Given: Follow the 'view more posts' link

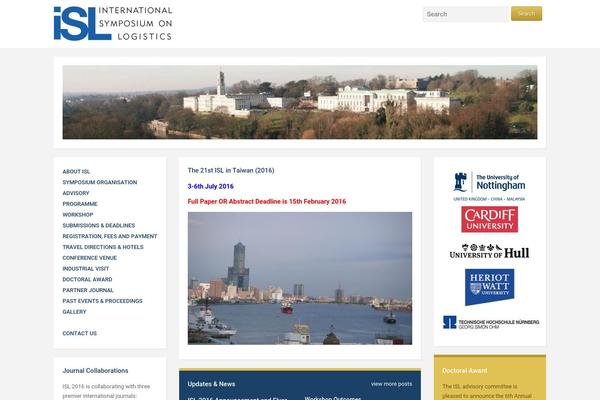Looking at the screenshot, I should [x=391, y=384].
